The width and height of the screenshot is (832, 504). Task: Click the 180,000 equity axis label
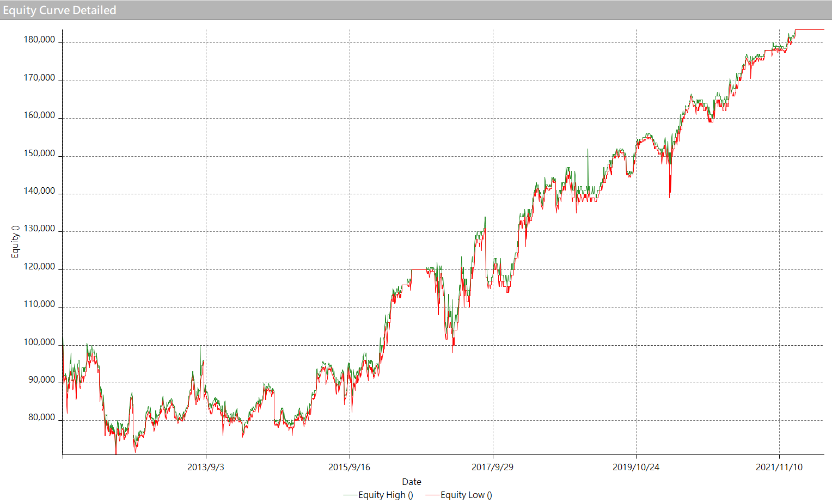pyautogui.click(x=39, y=40)
